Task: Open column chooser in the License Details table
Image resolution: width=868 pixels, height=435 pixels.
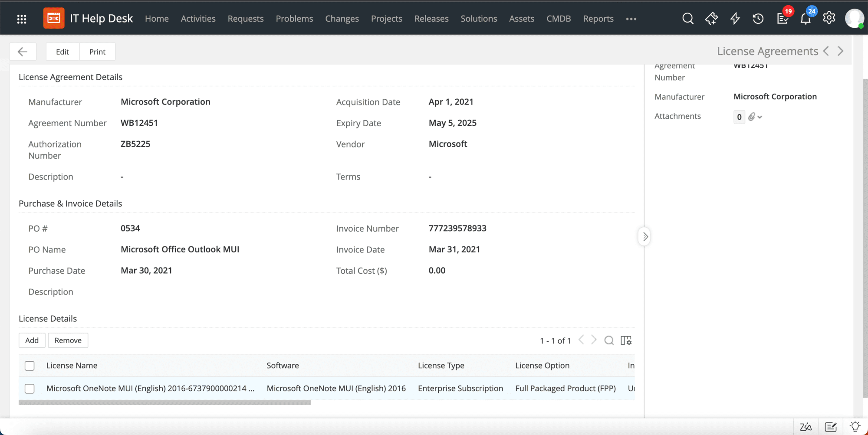Action: [x=625, y=340]
